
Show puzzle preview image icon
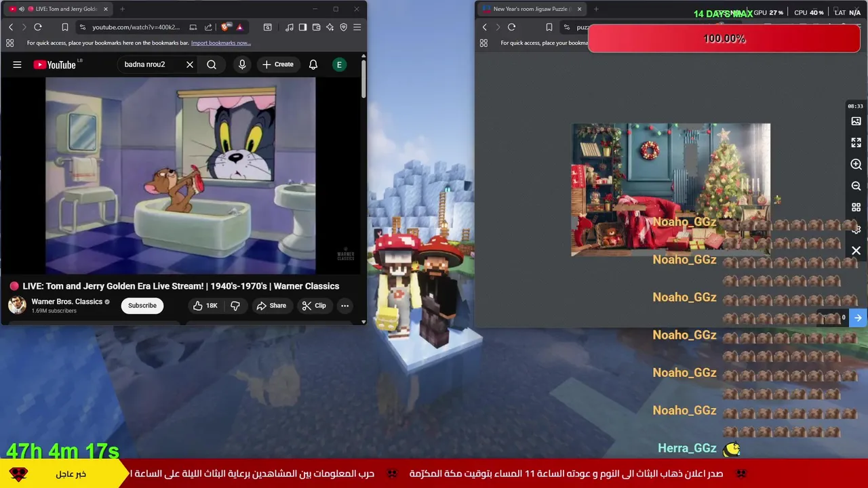click(856, 121)
